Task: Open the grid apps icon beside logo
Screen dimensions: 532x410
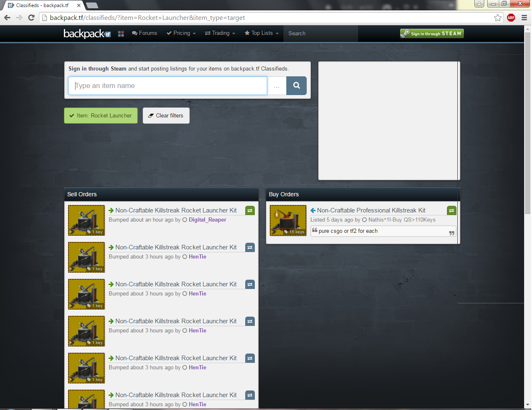Action: click(121, 34)
